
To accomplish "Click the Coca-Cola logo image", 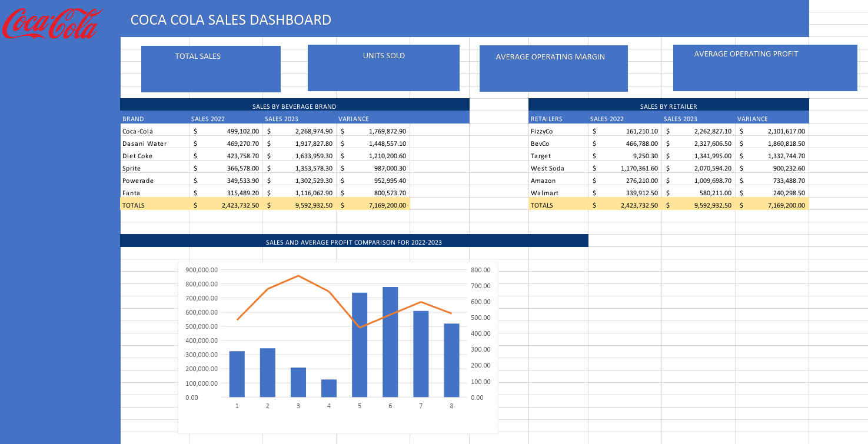I will tap(51, 24).
